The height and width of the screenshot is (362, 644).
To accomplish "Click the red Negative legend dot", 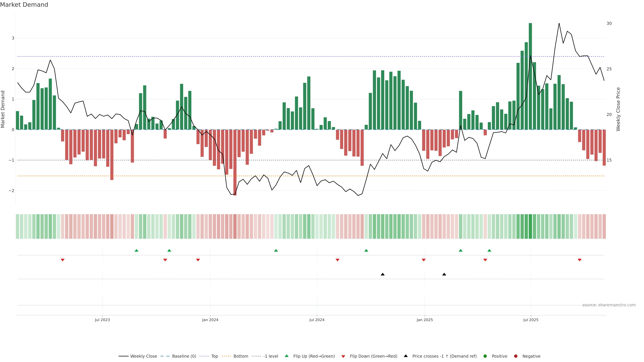I will pos(516,356).
